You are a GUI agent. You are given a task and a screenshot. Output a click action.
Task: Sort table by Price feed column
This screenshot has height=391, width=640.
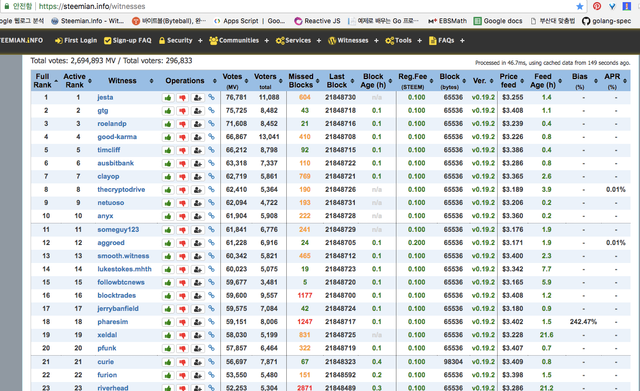tap(511, 80)
